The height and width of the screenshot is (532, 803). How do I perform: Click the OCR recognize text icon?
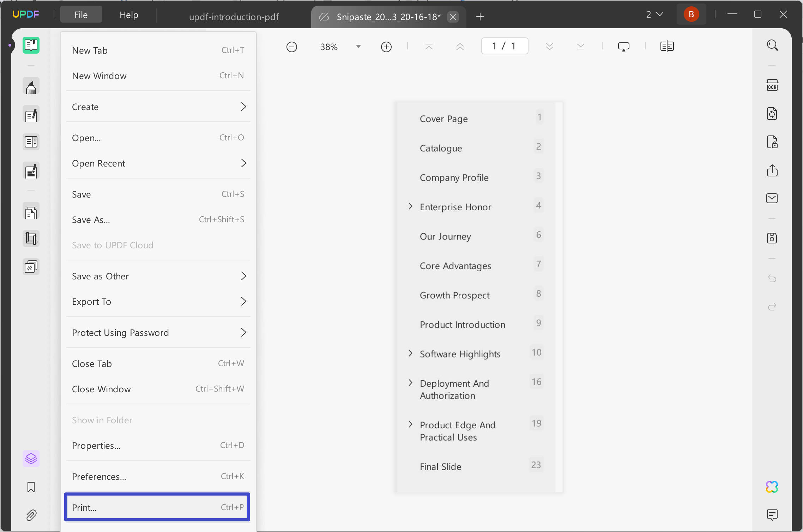coord(772,85)
